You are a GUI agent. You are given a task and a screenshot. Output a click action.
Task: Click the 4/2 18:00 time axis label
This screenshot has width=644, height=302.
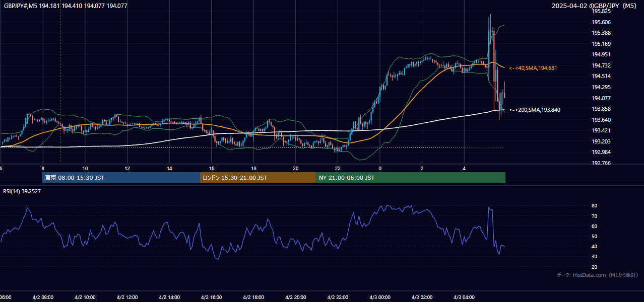253,297
